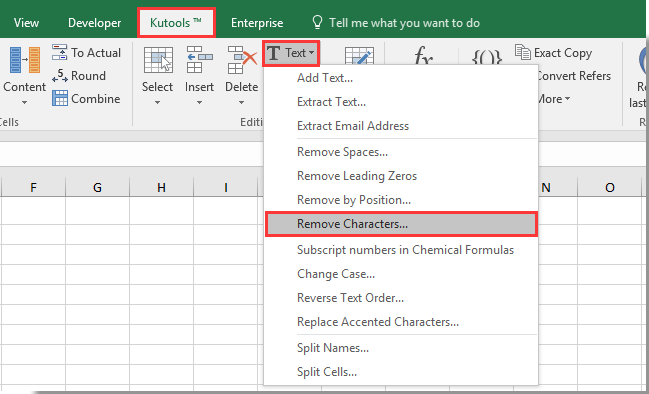Screen dimensions: 649x394
Task: Switch to the Developer tab
Action: point(94,23)
